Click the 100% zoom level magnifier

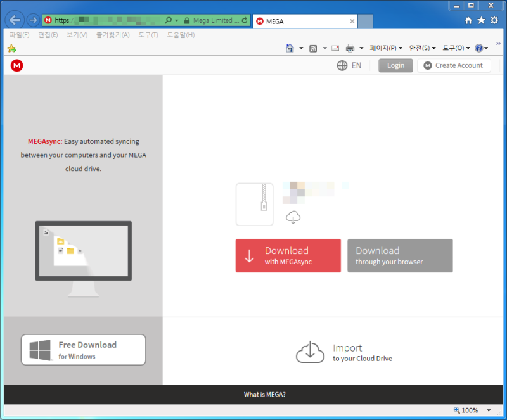(456, 410)
